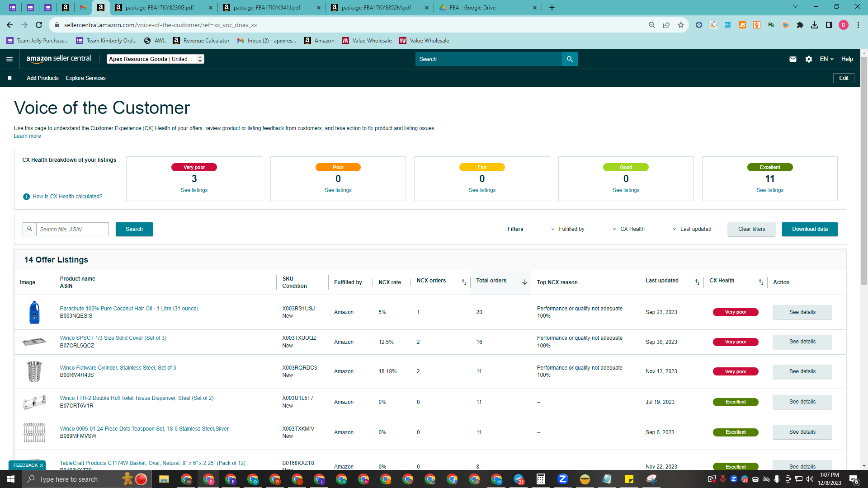Click the browser back arrow
Screen dimensions: 868x488
[x=10, y=25]
